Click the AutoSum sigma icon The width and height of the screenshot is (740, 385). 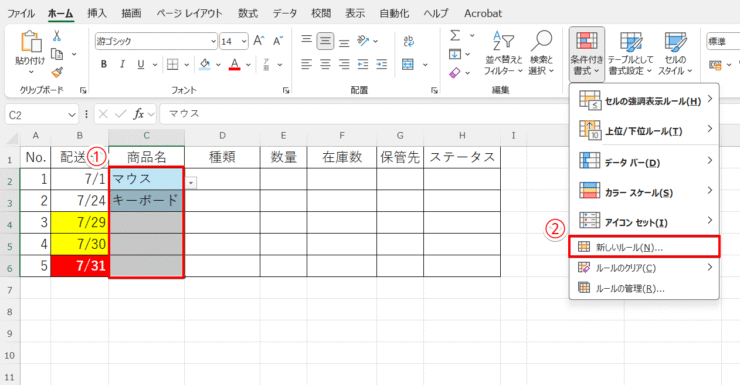pos(455,35)
